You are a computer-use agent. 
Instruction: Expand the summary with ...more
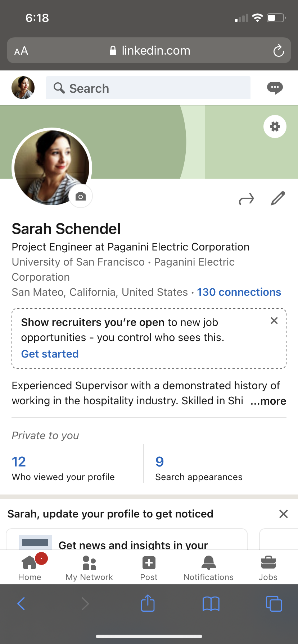tap(268, 401)
